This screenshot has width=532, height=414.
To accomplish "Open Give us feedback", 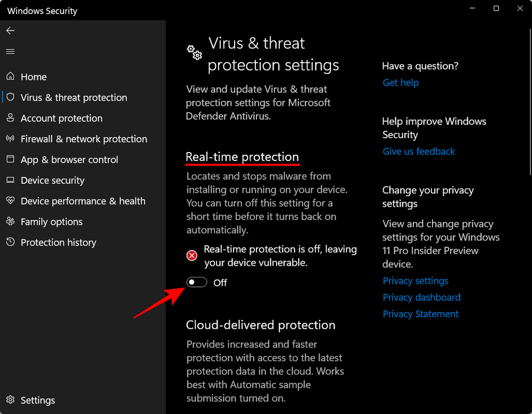I will click(x=419, y=151).
